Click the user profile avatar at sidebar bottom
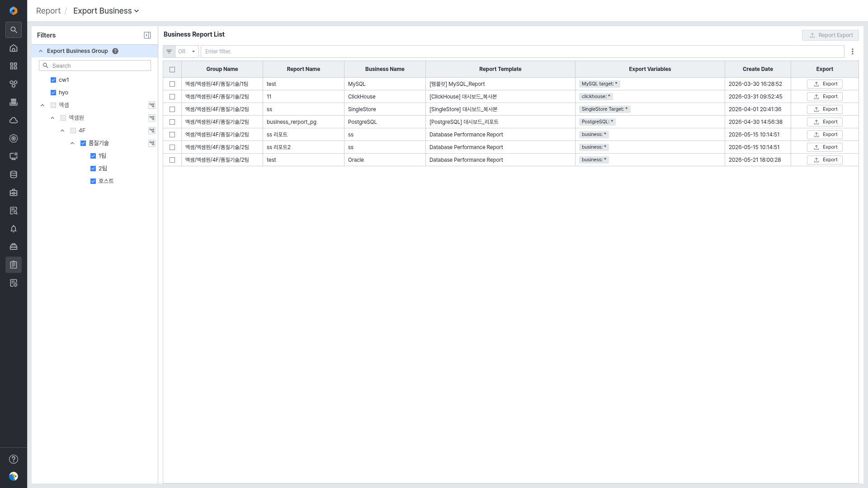 (x=14, y=476)
